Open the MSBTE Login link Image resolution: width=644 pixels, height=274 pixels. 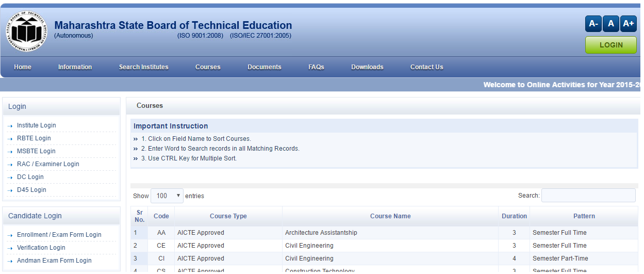[x=36, y=151]
